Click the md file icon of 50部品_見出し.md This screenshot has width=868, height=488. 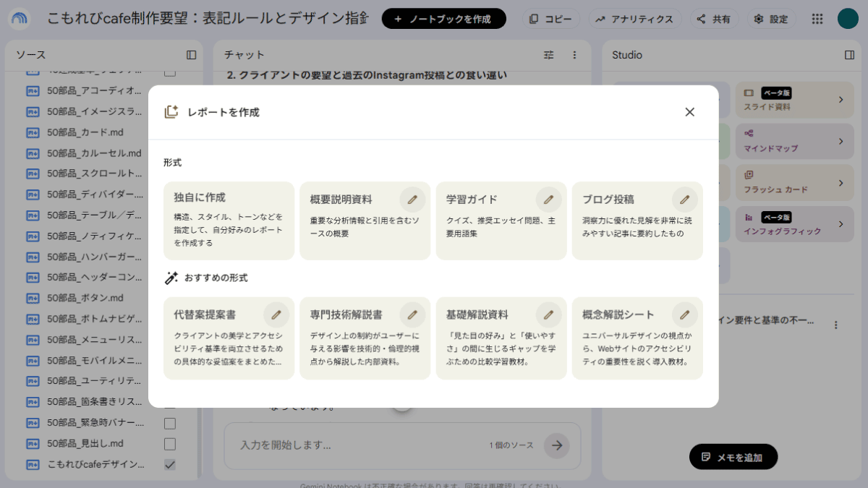pos(33,443)
